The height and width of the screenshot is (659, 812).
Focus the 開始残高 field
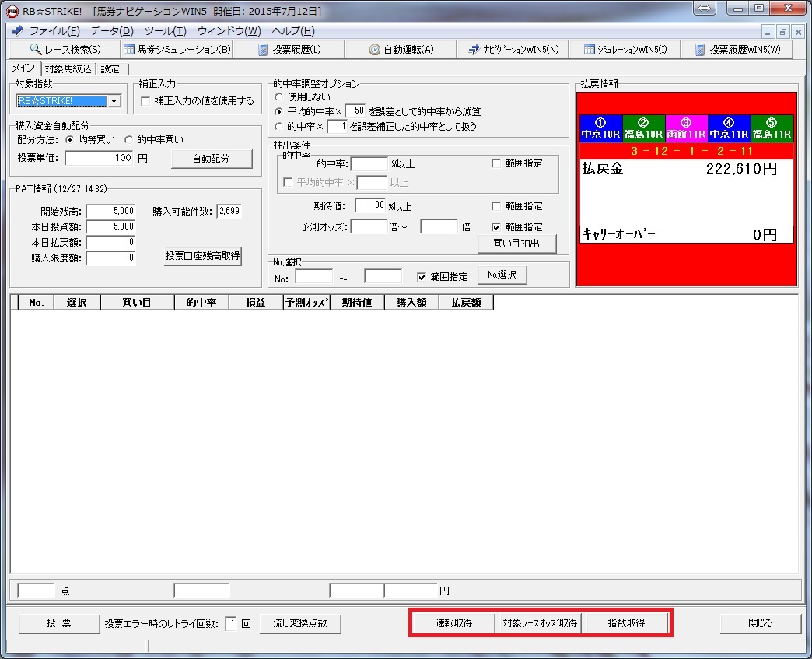tap(110, 211)
